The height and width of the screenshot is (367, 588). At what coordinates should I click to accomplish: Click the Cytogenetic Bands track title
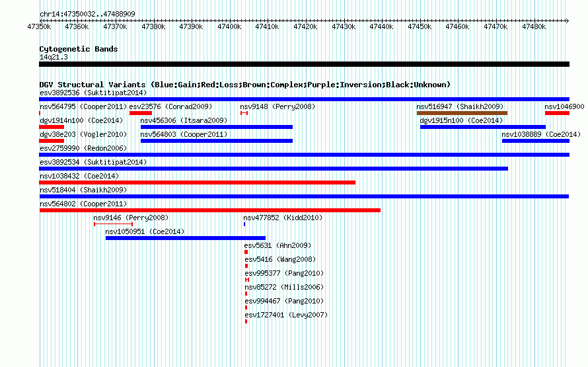(79, 49)
